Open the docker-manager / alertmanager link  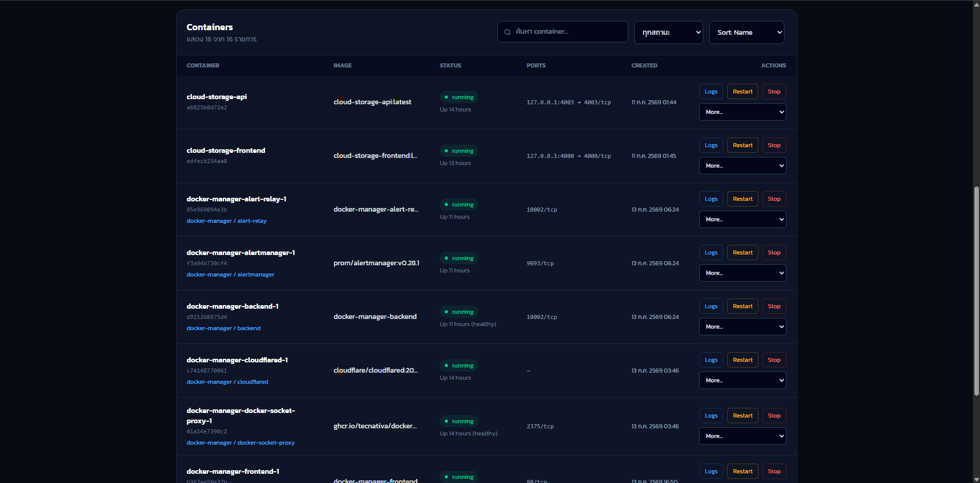pos(230,274)
